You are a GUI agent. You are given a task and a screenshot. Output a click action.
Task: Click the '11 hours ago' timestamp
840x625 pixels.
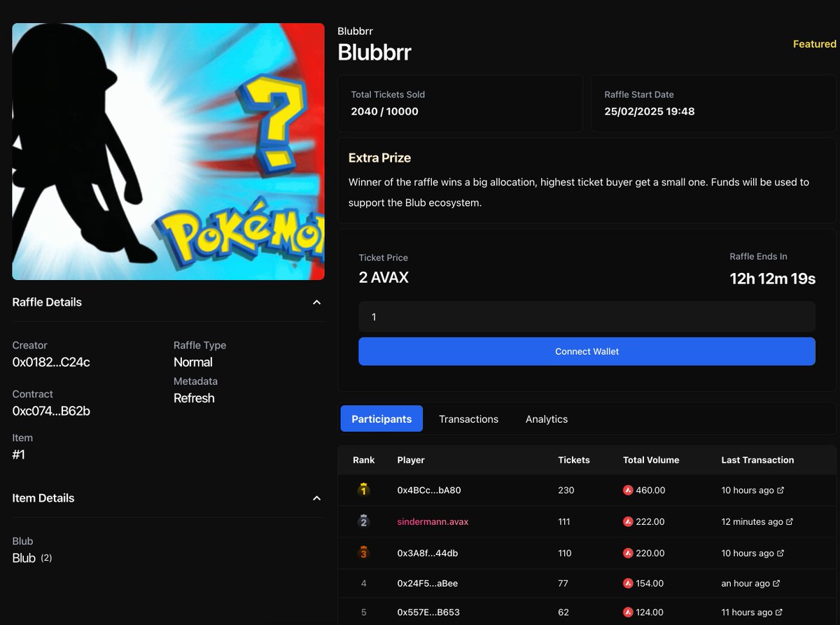pos(747,612)
